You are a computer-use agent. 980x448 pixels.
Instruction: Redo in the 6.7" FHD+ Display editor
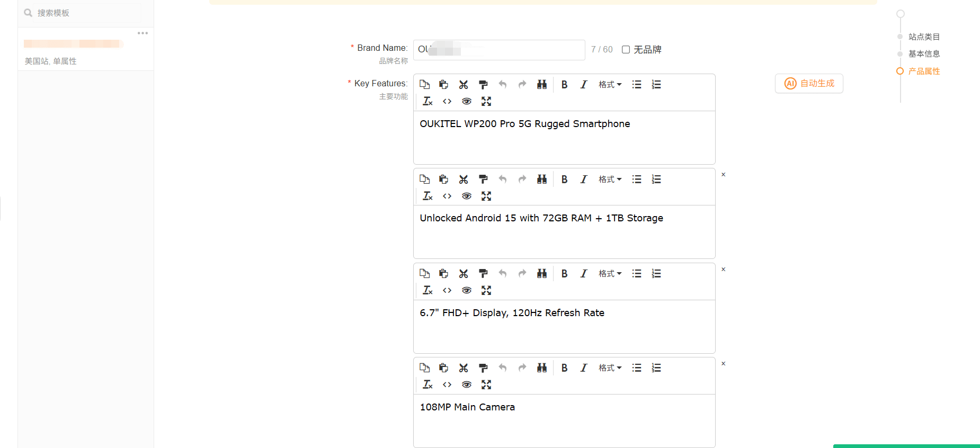coord(522,274)
